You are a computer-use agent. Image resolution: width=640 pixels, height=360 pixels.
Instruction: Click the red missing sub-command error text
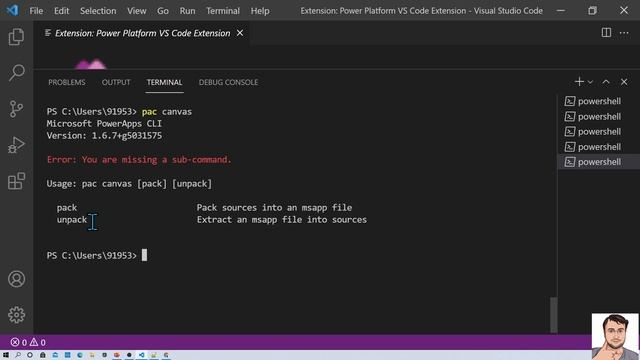coord(139,160)
